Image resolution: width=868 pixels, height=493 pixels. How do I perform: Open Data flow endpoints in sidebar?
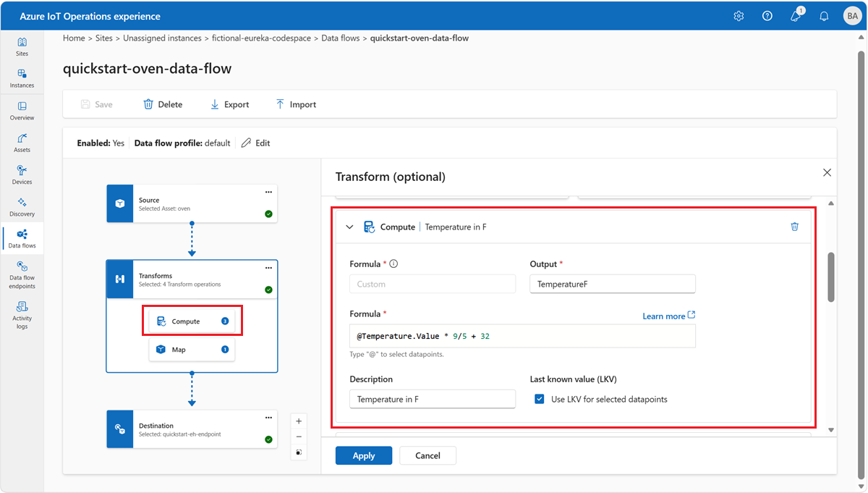click(x=22, y=275)
